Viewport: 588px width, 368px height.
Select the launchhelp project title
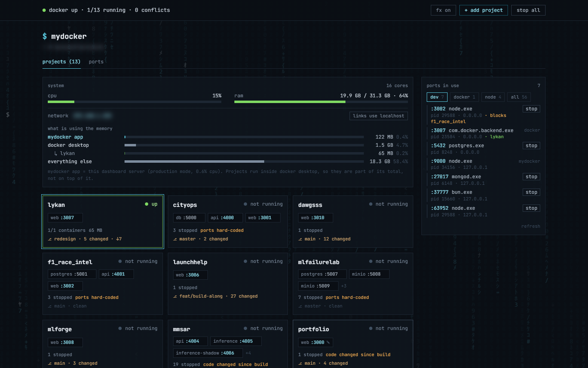[190, 262]
